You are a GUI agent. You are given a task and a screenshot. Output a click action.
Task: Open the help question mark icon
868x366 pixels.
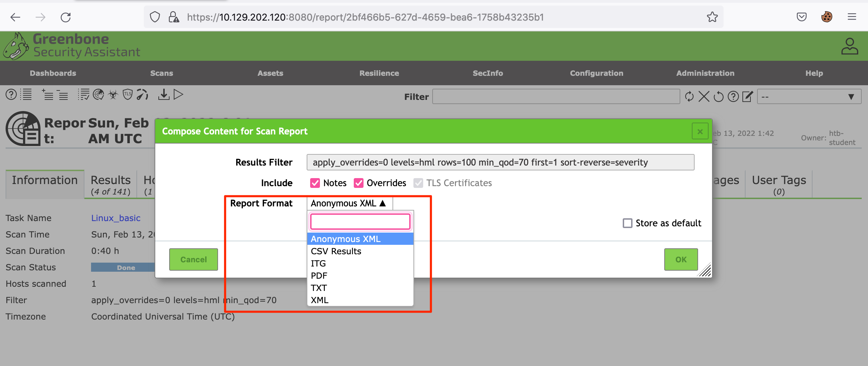point(11,95)
